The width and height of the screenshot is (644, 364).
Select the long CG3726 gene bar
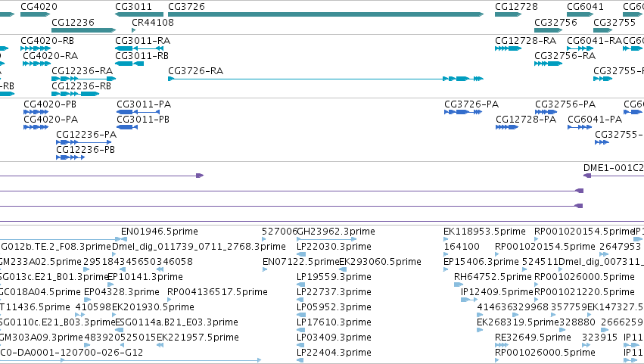click(x=326, y=14)
